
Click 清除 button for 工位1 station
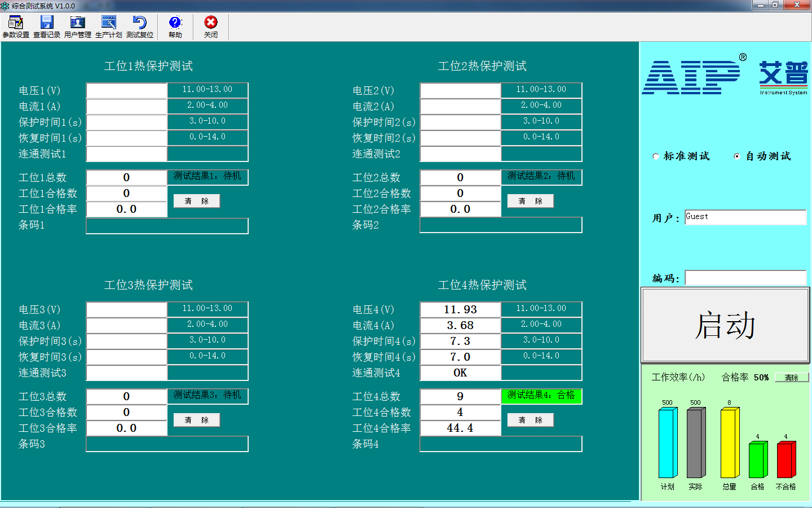(x=196, y=201)
